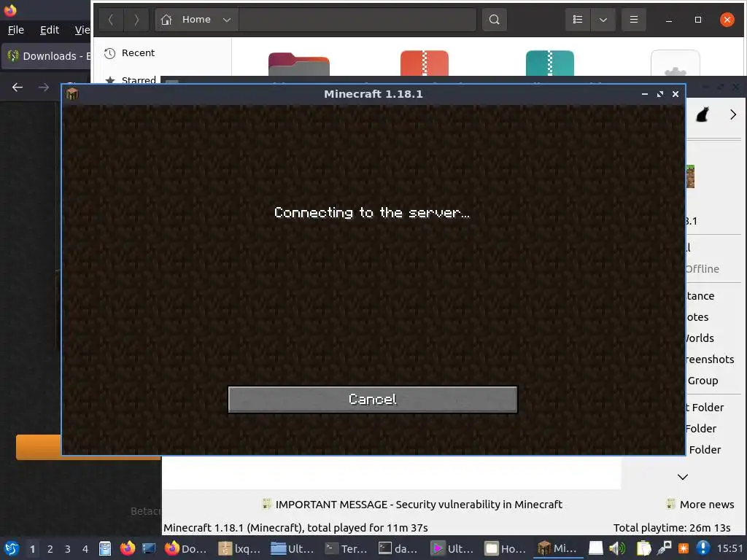The height and width of the screenshot is (560, 747).
Task: Open the LXQt application menu
Action: [12, 548]
